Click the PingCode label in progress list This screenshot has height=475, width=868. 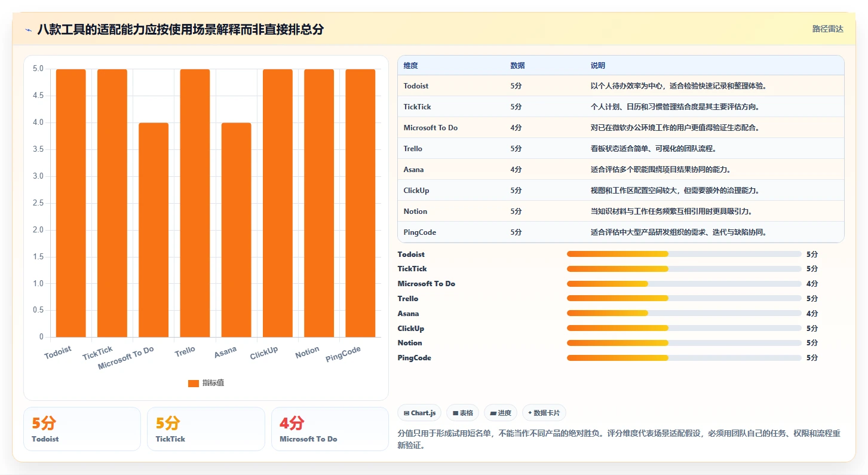pyautogui.click(x=415, y=358)
